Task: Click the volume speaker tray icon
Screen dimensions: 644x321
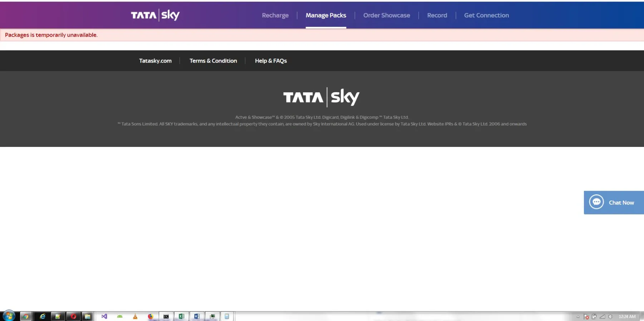Action: click(610, 317)
